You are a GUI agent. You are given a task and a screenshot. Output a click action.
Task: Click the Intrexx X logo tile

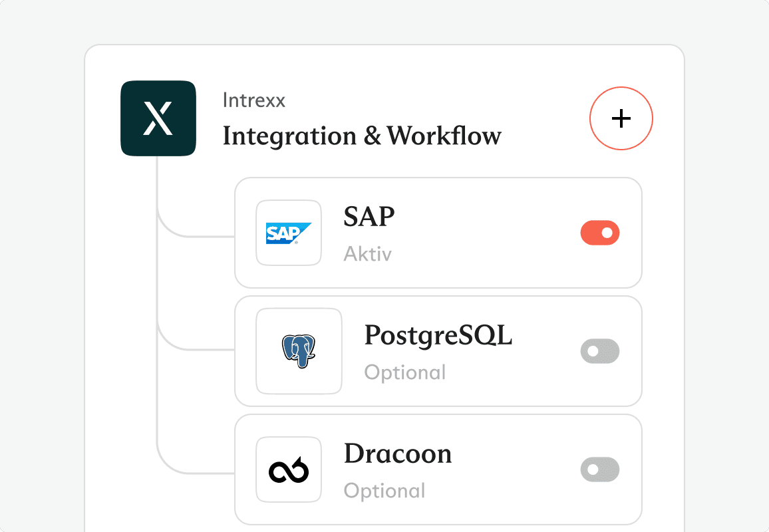tap(158, 118)
